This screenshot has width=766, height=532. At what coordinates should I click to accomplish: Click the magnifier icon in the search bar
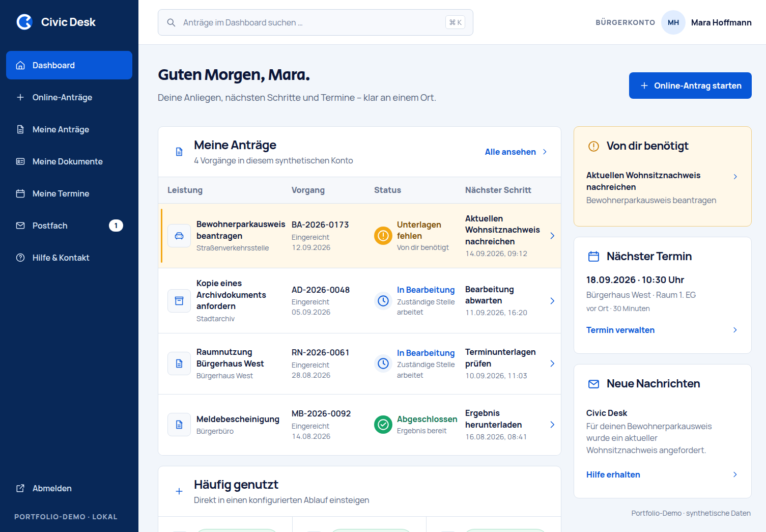pos(172,22)
